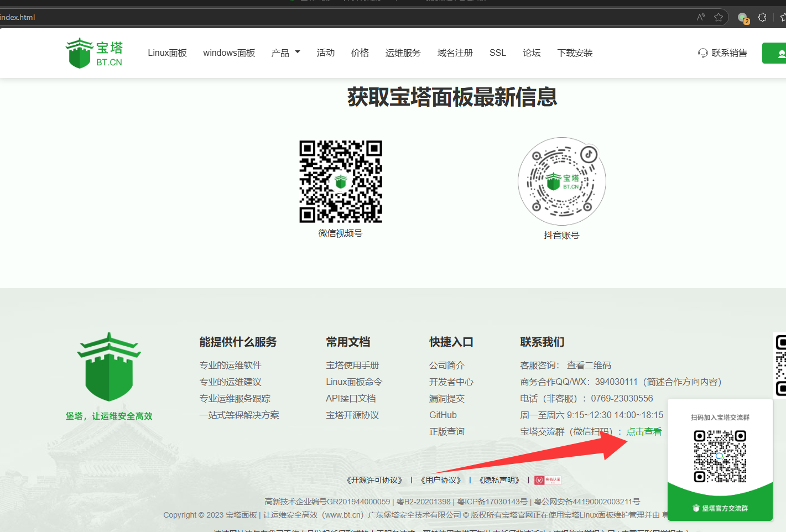Open the browser extensions puzzle icon
The height and width of the screenshot is (532, 786).
(762, 17)
